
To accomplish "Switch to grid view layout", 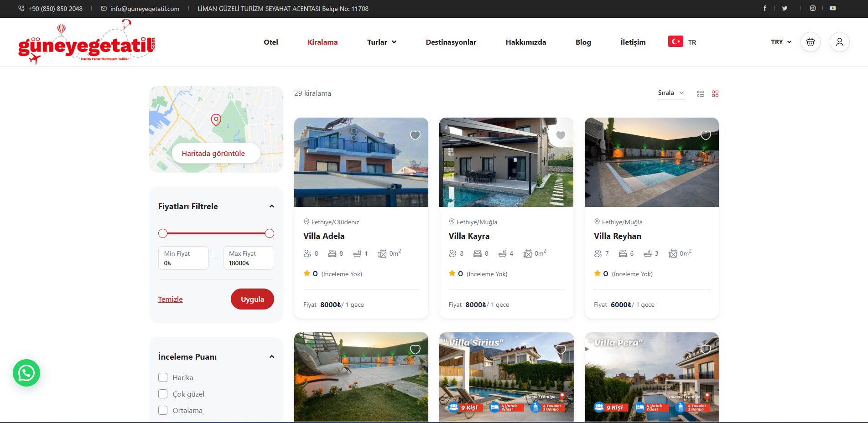I will (x=715, y=94).
